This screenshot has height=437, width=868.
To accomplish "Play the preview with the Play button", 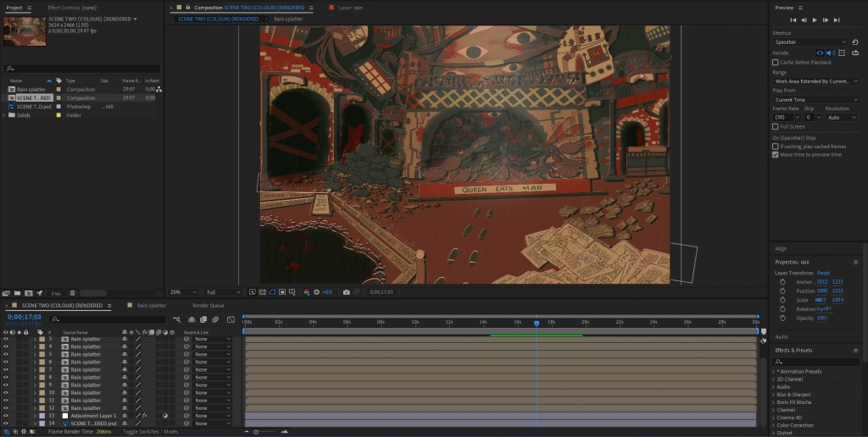I will click(815, 20).
